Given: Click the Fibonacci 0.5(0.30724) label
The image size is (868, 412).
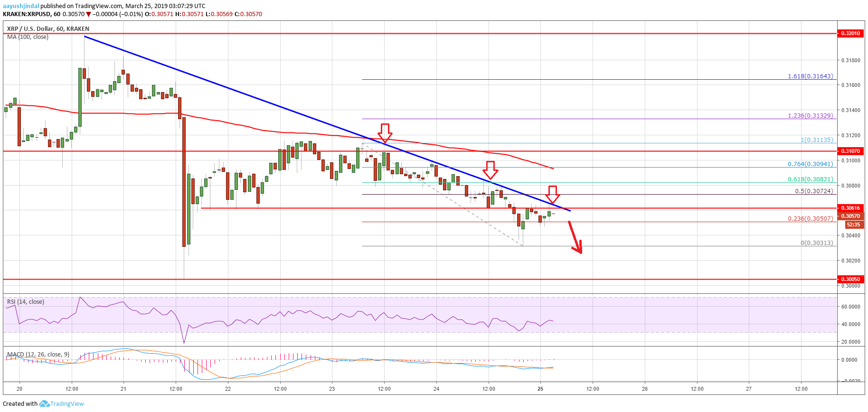Looking at the screenshot, I should [x=814, y=191].
